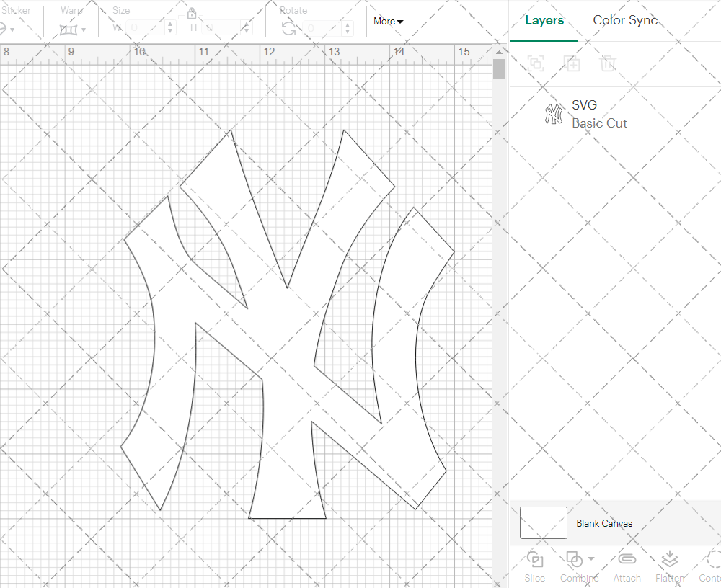Screen dimensions: 721x588
Task: Click the canvas scrollbar up arrow
Action: point(499,52)
